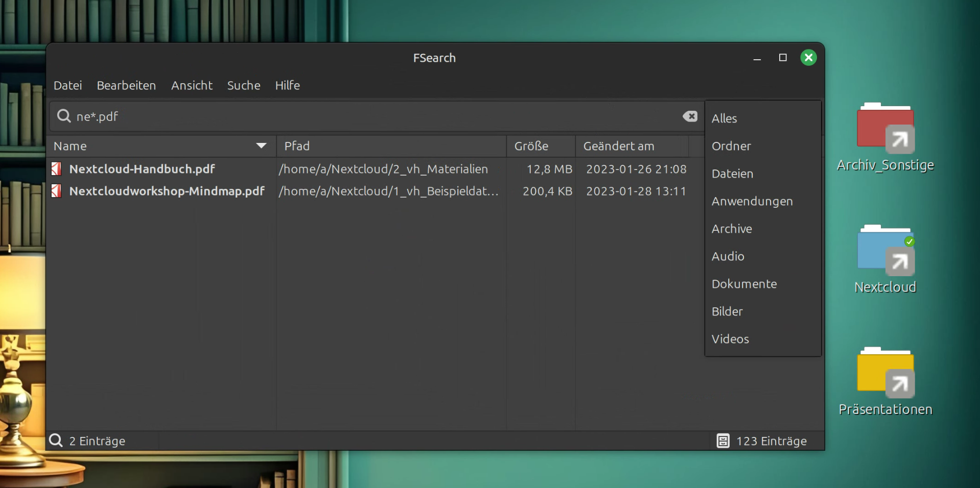This screenshot has width=980, height=488.
Task: Choose the Audio filter
Action: 763,256
